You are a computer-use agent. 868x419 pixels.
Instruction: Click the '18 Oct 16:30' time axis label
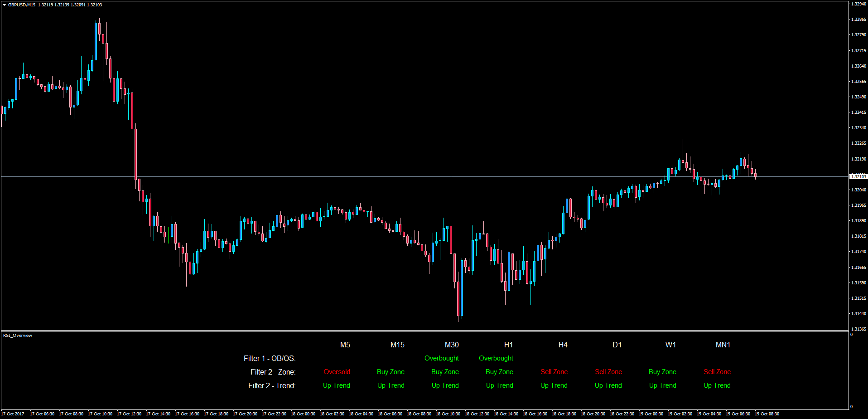tap(535, 414)
